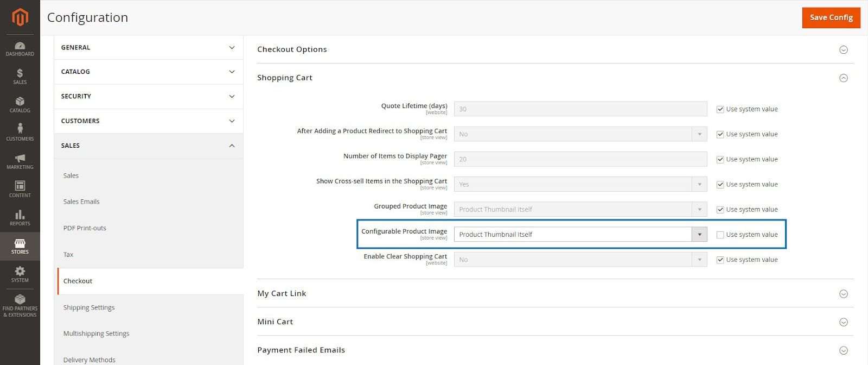
Task: Select the PDF Print-outs tab
Action: point(85,228)
